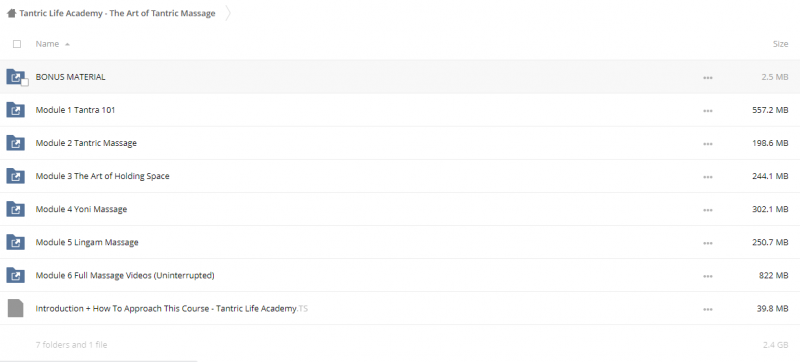800x362 pixels.
Task: Click the Module 1 Tantra 101 folder icon
Action: coord(15,110)
